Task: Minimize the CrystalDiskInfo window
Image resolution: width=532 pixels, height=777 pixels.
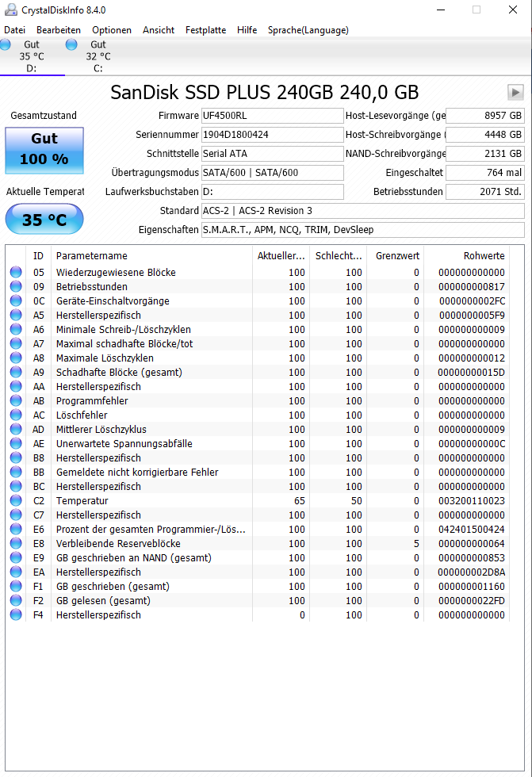Action: pos(441,10)
